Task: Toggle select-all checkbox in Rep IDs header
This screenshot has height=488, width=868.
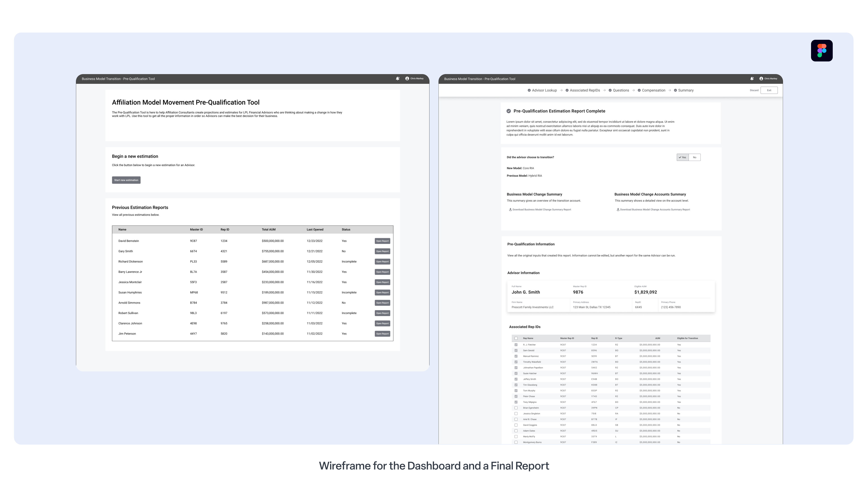Action: (x=516, y=338)
